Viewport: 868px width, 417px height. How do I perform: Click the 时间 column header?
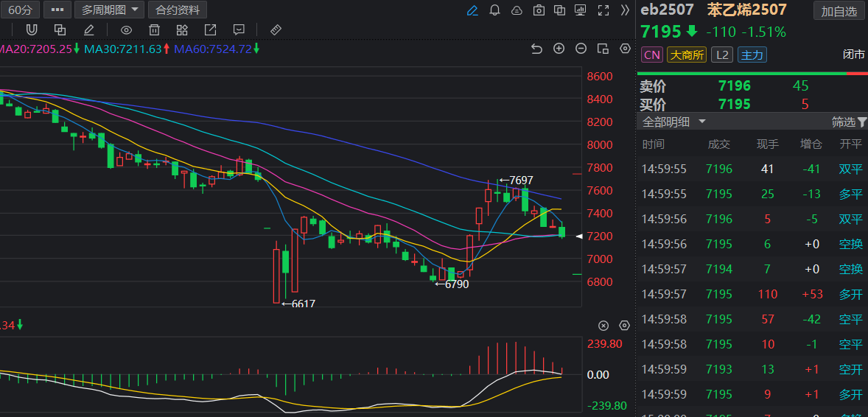coord(654,144)
